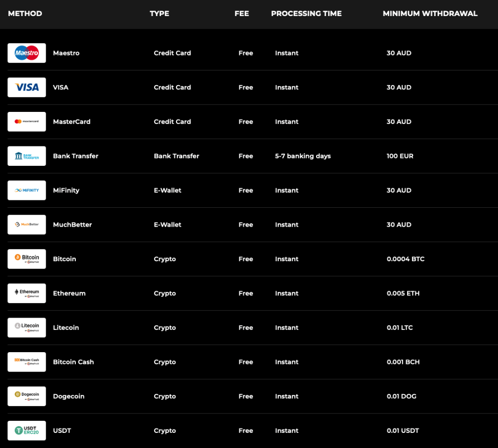Click the 5-7 banking days text
This screenshot has height=448, width=498.
point(302,156)
